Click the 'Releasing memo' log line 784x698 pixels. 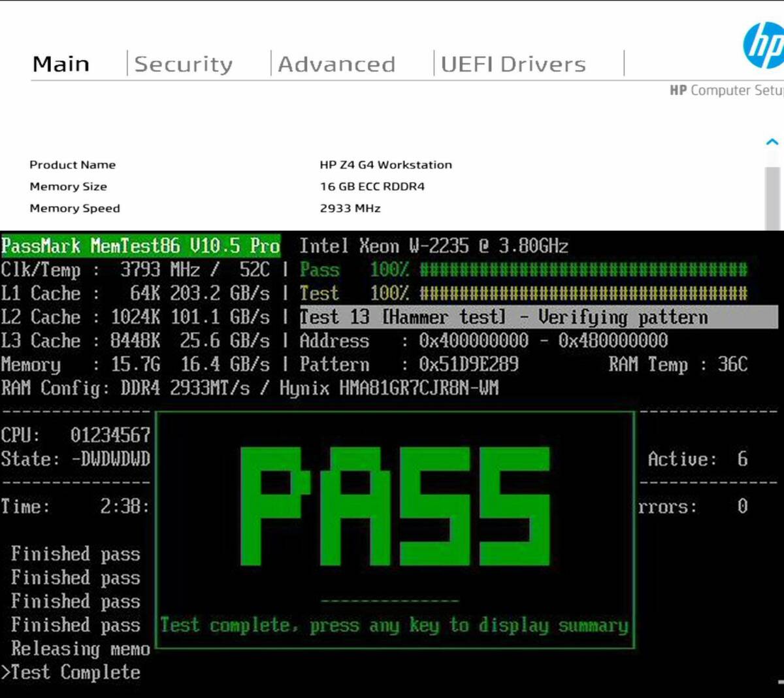point(80,649)
